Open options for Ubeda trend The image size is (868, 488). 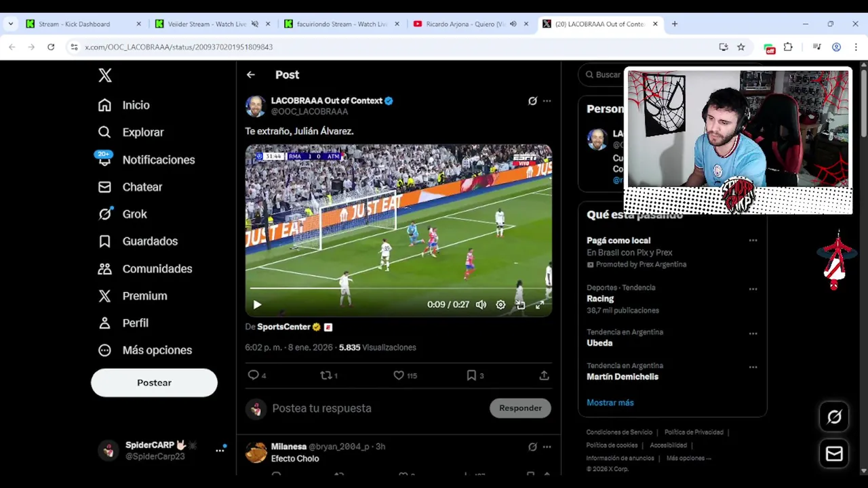(753, 333)
